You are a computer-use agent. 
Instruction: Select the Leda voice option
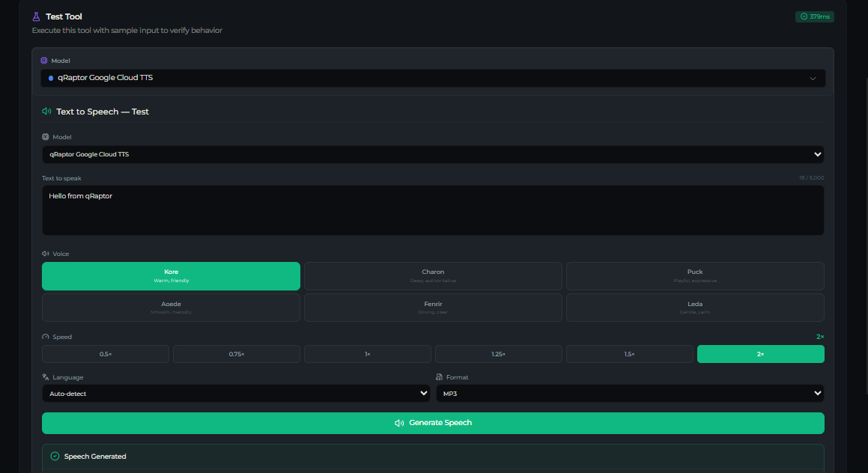[695, 308]
